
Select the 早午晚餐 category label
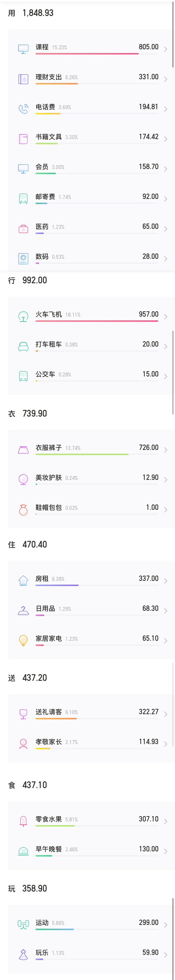pyautogui.click(x=49, y=849)
